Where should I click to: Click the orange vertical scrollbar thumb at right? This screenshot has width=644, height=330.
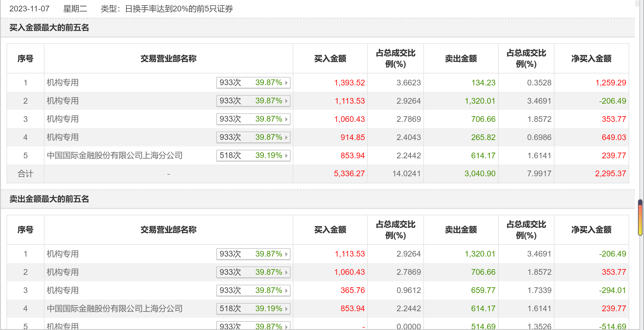[640, 218]
